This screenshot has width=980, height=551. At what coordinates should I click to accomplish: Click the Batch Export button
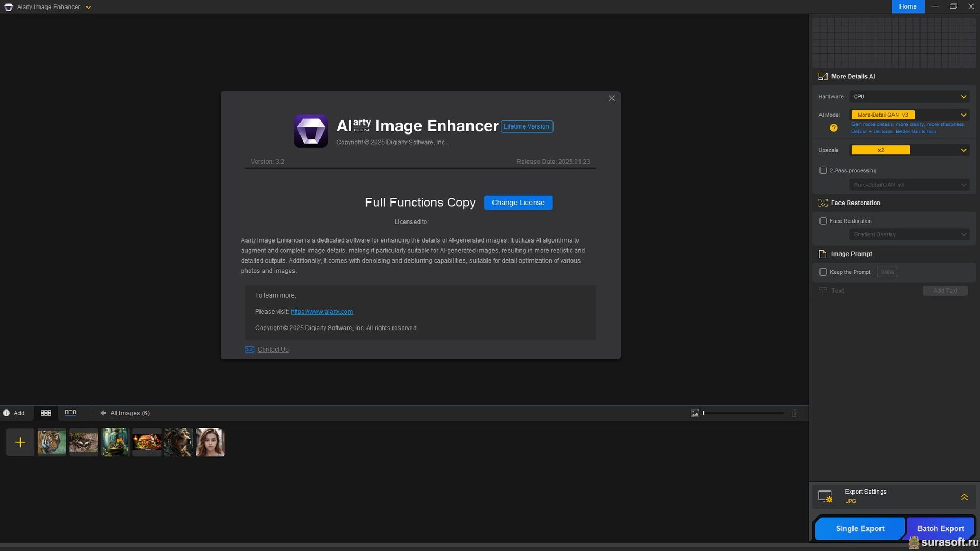(940, 528)
